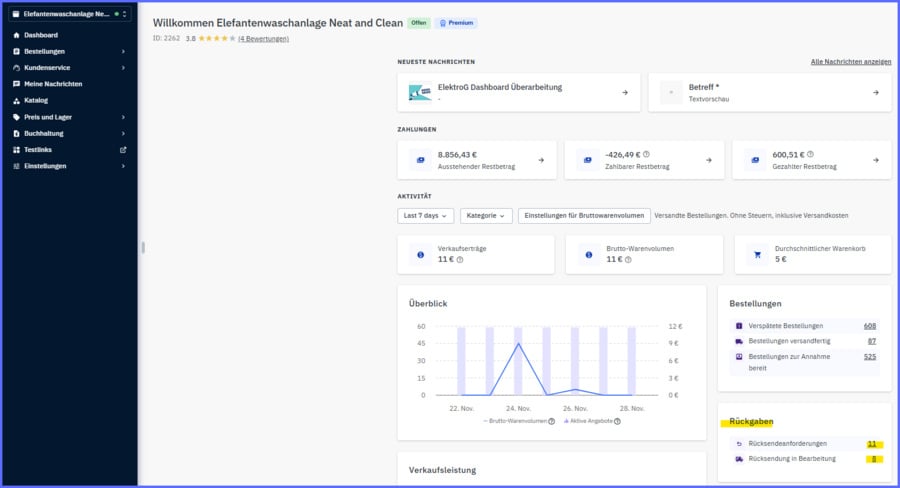Click info icon next to Brutto-Warenvolumen 11 €
Image resolution: width=900 pixels, height=488 pixels.
coord(628,260)
